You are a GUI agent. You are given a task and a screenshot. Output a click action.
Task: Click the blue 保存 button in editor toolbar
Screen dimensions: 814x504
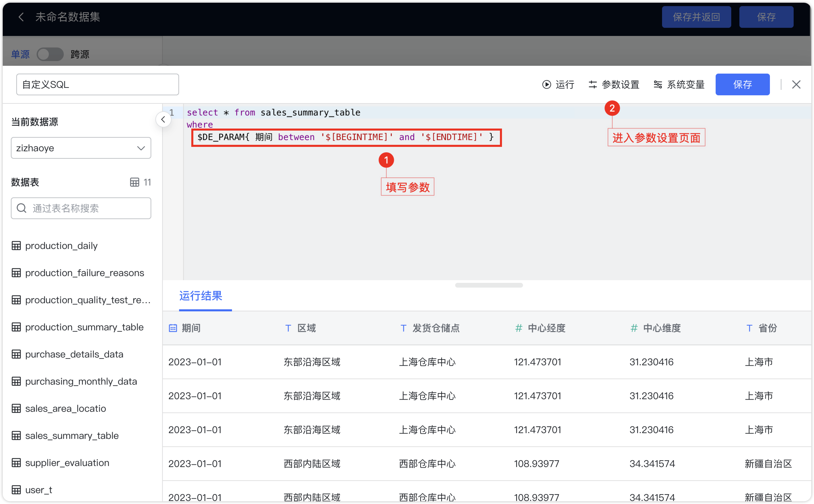[742, 84]
